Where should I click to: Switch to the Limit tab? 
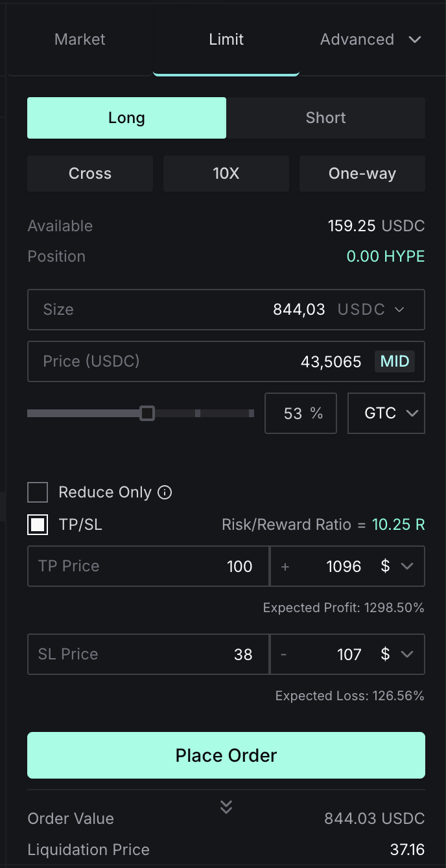[x=226, y=40]
